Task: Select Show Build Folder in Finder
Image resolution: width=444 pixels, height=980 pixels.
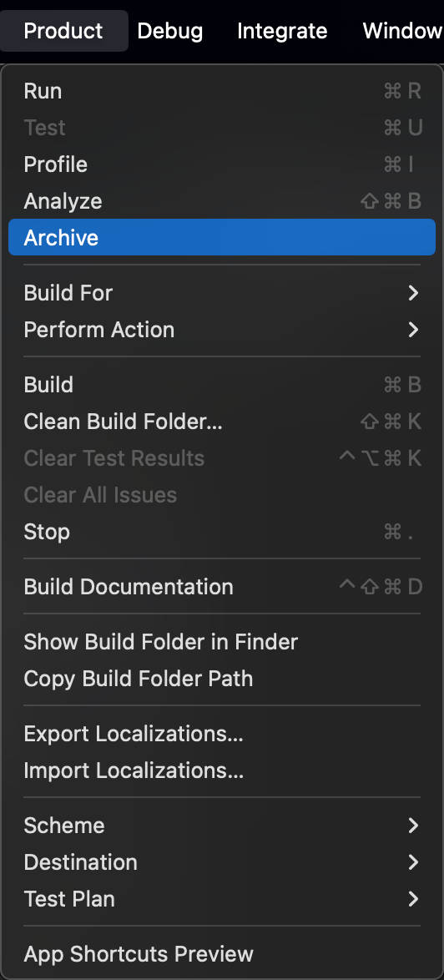Action: pyautogui.click(x=222, y=642)
